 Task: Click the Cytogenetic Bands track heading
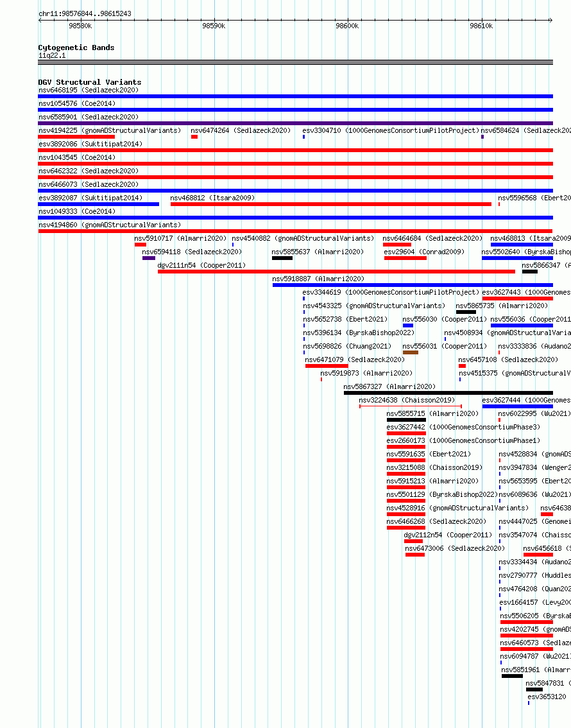click(76, 48)
